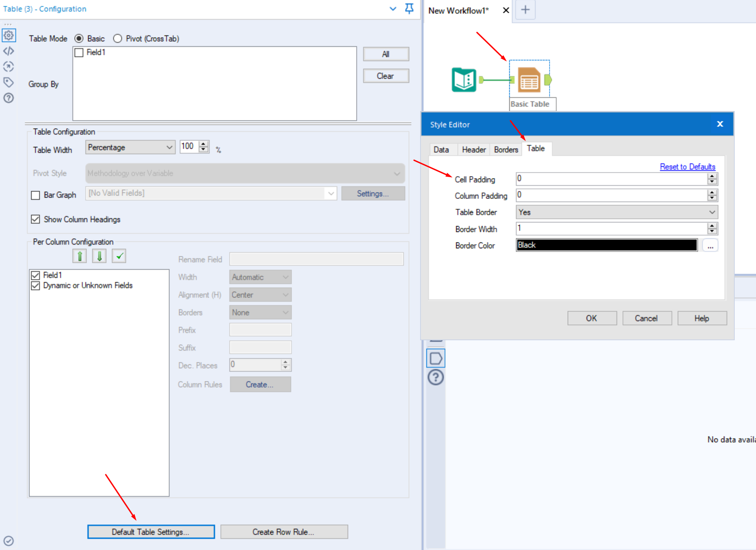Click the run arrow icon in left sidebar
The height and width of the screenshot is (550, 756).
pyautogui.click(x=9, y=67)
